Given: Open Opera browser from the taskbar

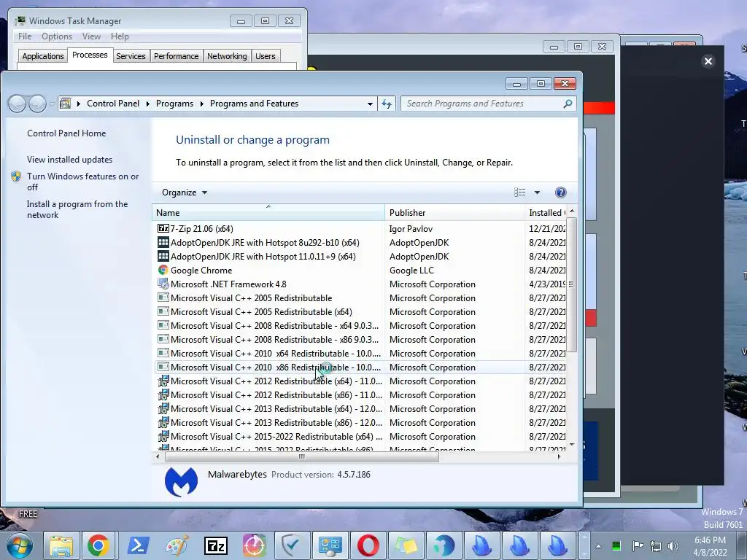Looking at the screenshot, I should pos(368,545).
